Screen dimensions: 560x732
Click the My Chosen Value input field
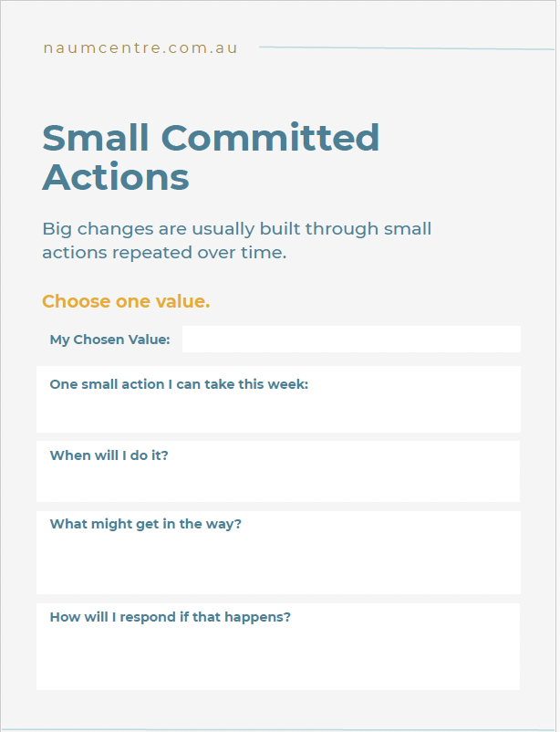click(351, 339)
